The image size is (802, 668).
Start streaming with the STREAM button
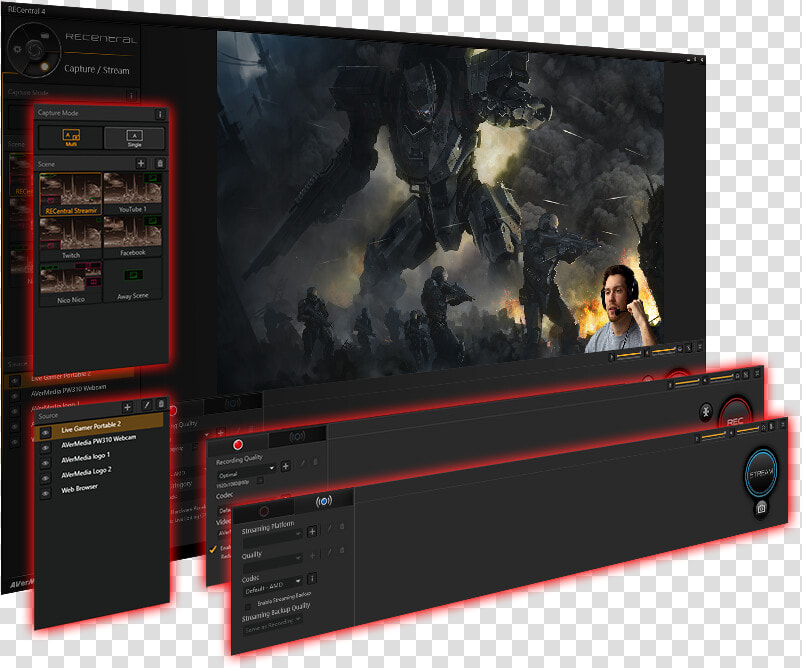coord(762,474)
